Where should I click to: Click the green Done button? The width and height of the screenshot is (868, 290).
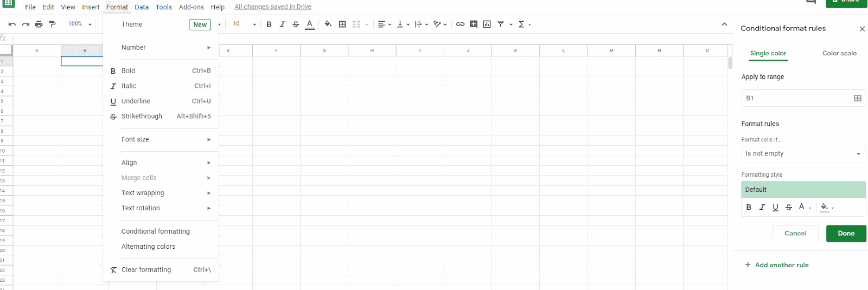click(x=846, y=234)
